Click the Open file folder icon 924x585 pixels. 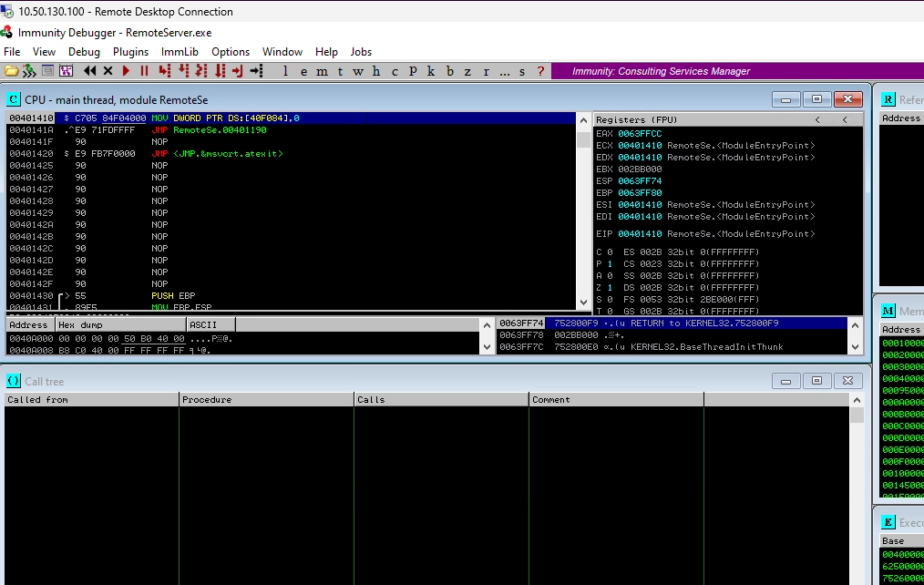pos(11,71)
